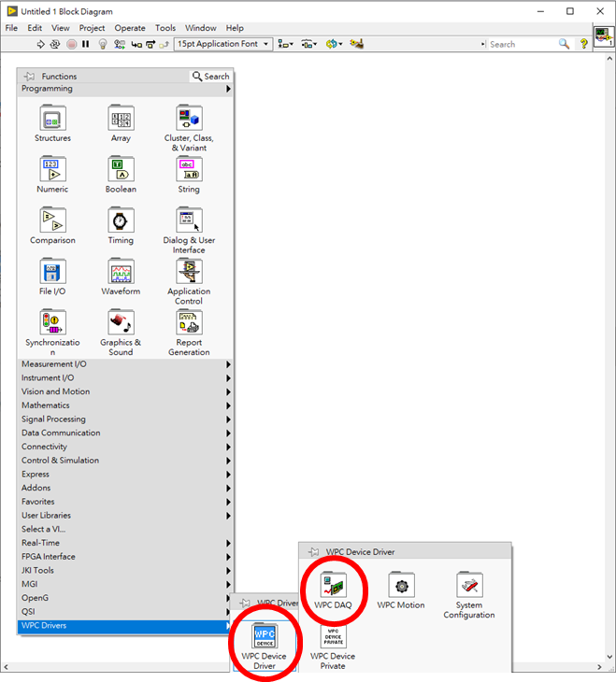Screen dimensions: 616x682
Task: Open System Configuration palette
Action: click(469, 586)
